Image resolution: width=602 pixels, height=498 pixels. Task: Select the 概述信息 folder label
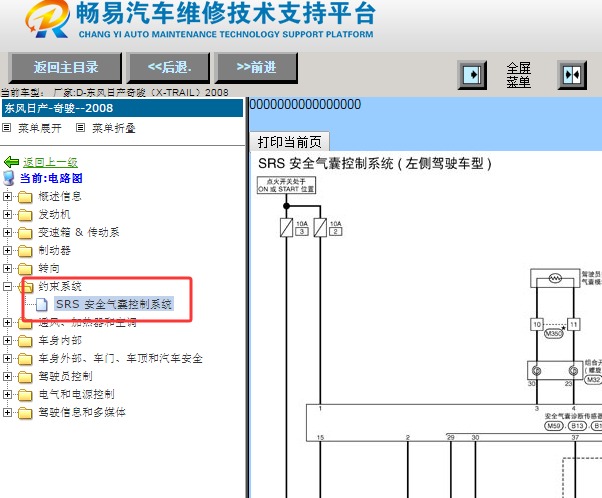60,197
